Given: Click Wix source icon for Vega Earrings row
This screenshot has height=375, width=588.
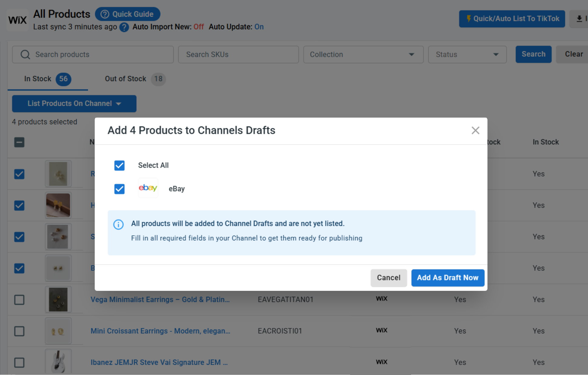Looking at the screenshot, I should coord(382,299).
